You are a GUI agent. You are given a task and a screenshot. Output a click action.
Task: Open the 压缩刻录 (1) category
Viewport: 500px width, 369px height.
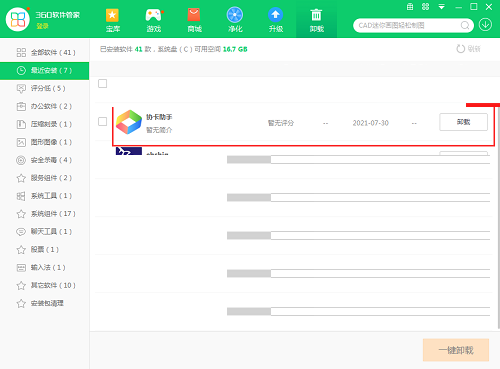tap(45, 124)
